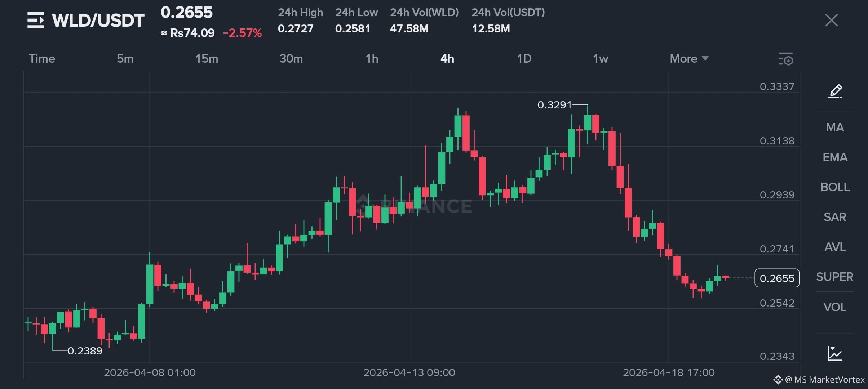Open the line chart indicator icon
The height and width of the screenshot is (389, 868).
pos(835,353)
